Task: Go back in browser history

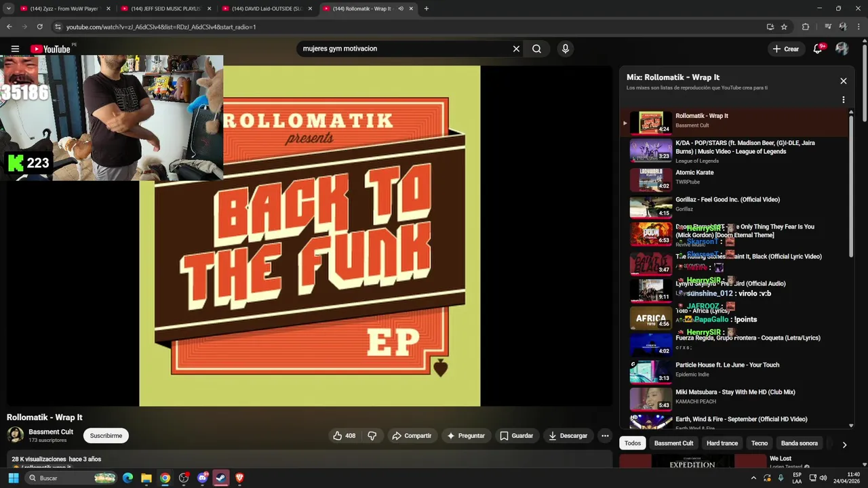Action: click(x=9, y=27)
